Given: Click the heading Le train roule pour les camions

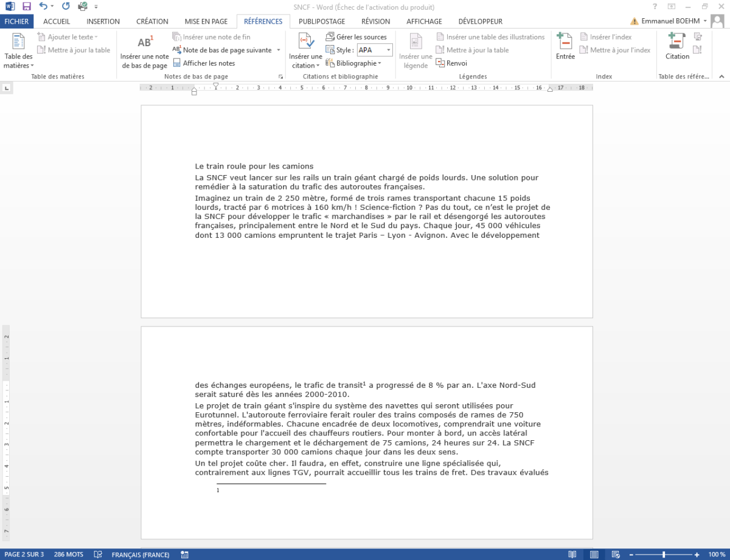Looking at the screenshot, I should (254, 166).
